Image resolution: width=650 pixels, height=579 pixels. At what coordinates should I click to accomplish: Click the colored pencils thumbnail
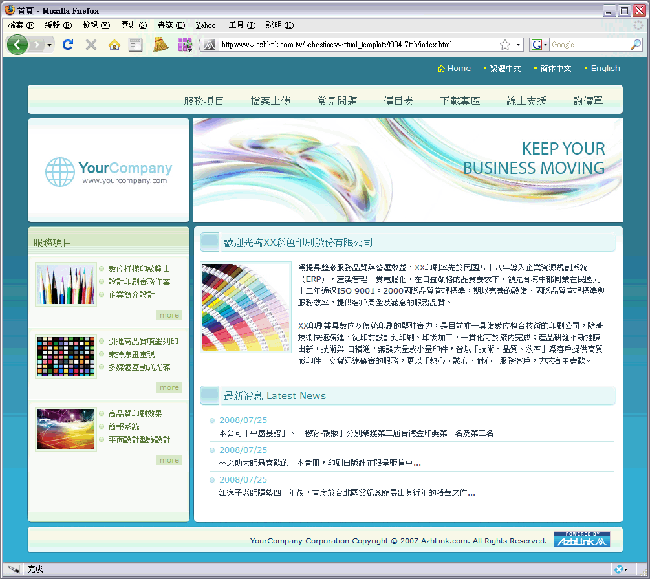(x=65, y=284)
